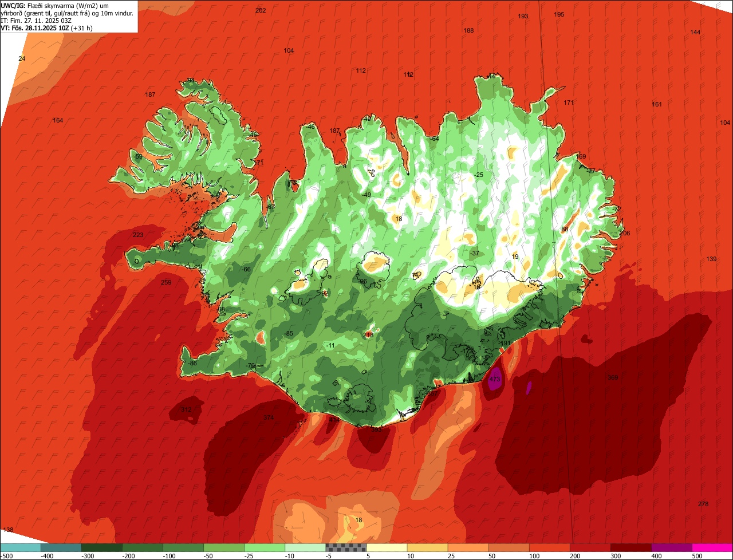This screenshot has height=560, width=733.
Task: Select the map value 369
Action: click(613, 377)
